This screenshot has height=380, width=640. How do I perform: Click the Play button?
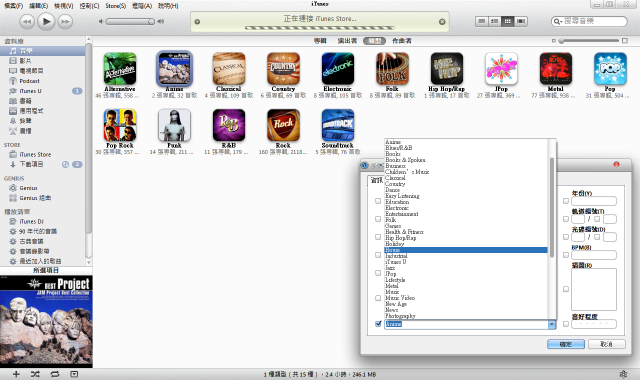(46, 21)
